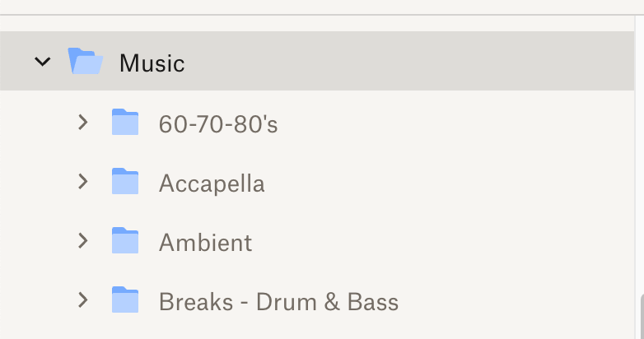Click the 60-70-80's folder icon
This screenshot has height=339, width=644.
[x=125, y=123]
